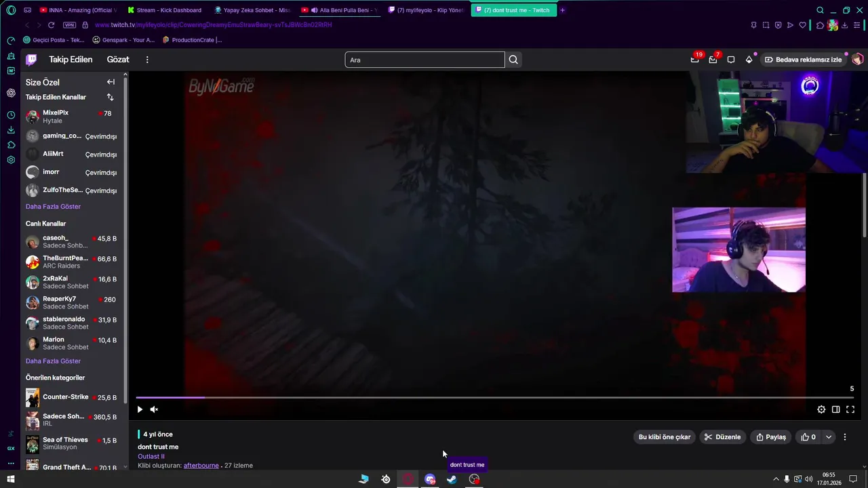Show more followed channels link

pyautogui.click(x=53, y=206)
